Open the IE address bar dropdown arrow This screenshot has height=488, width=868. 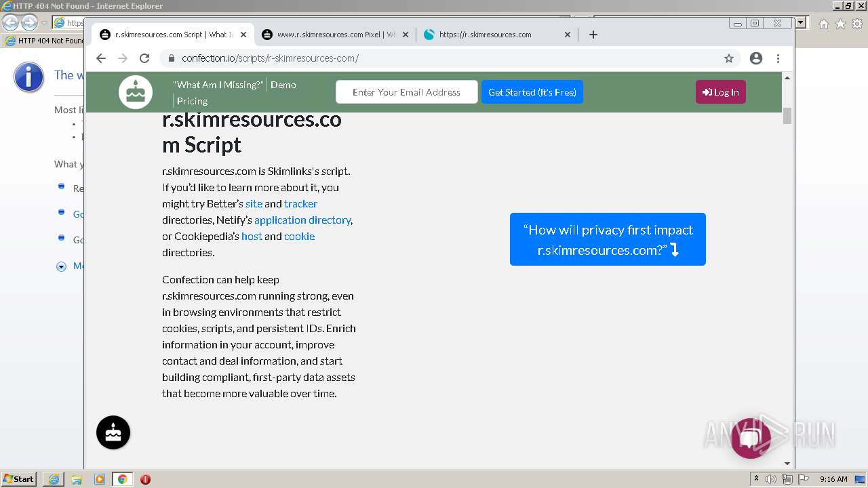tap(802, 23)
